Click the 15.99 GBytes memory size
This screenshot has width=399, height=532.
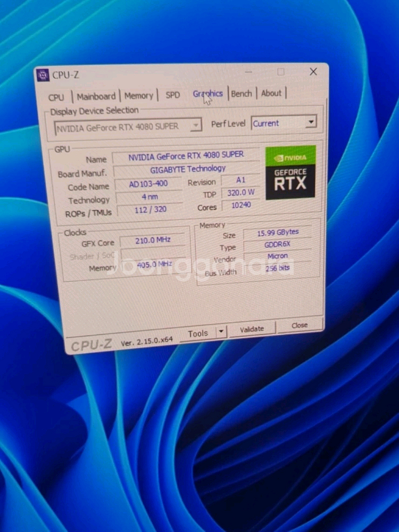(278, 232)
